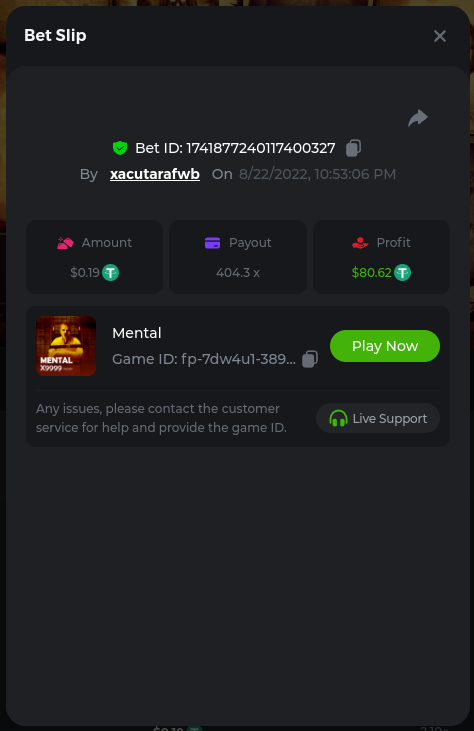Contact Live Support
The width and height of the screenshot is (474, 731).
[x=378, y=418]
